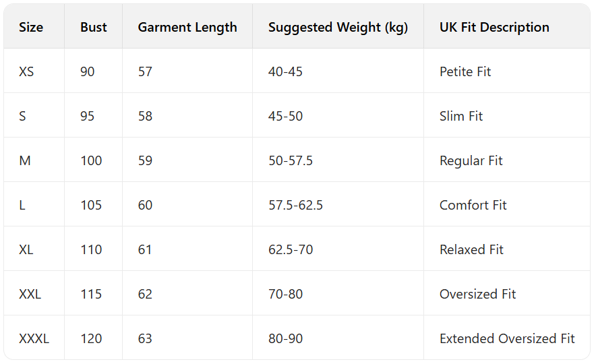This screenshot has height=364, width=596.
Task: Click the Bust column header
Action: [x=93, y=28]
